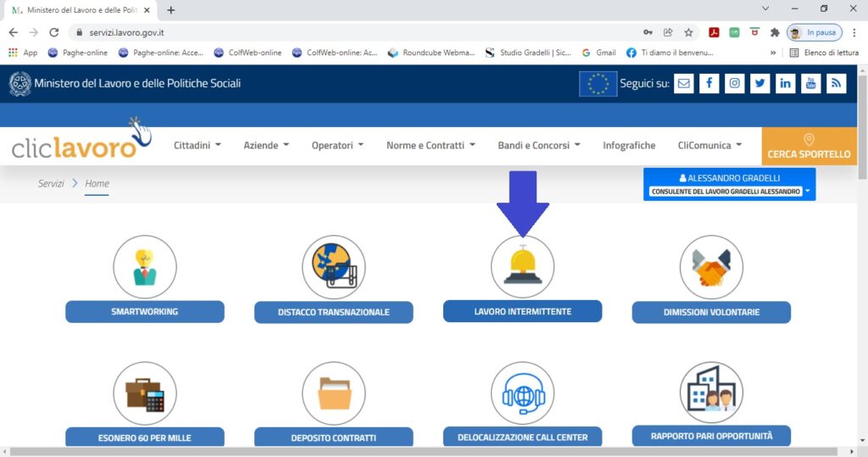Open the RSS feed icon

(x=837, y=83)
